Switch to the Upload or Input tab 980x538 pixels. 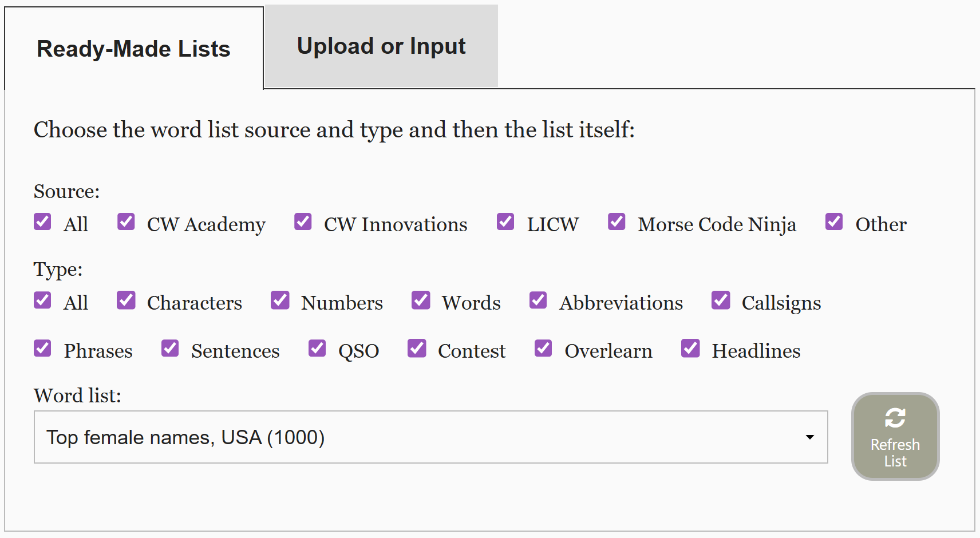[x=381, y=46]
